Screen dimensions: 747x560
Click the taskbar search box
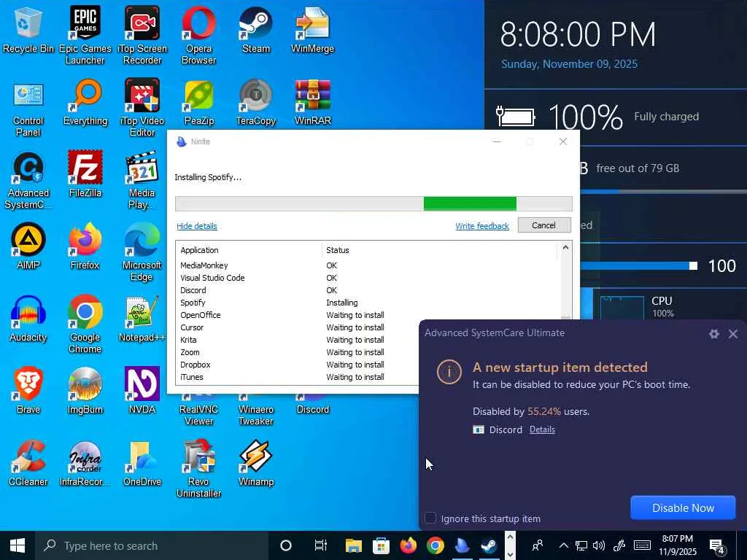[152, 545]
